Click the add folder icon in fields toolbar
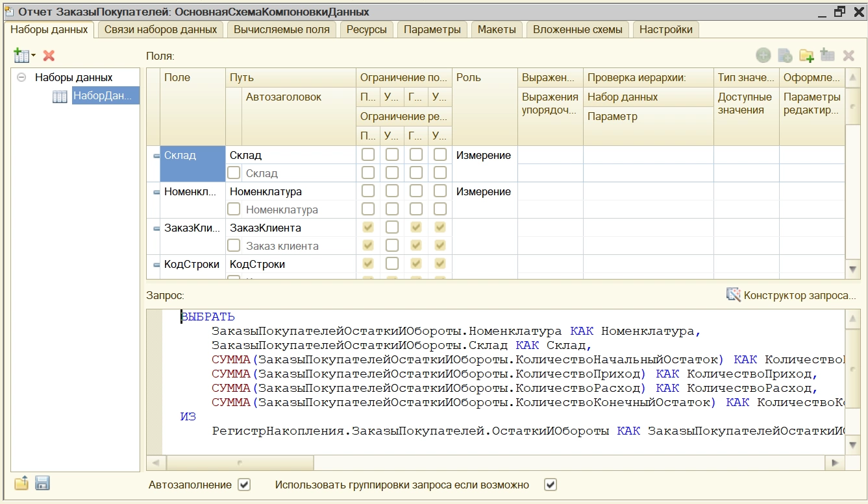 (806, 56)
